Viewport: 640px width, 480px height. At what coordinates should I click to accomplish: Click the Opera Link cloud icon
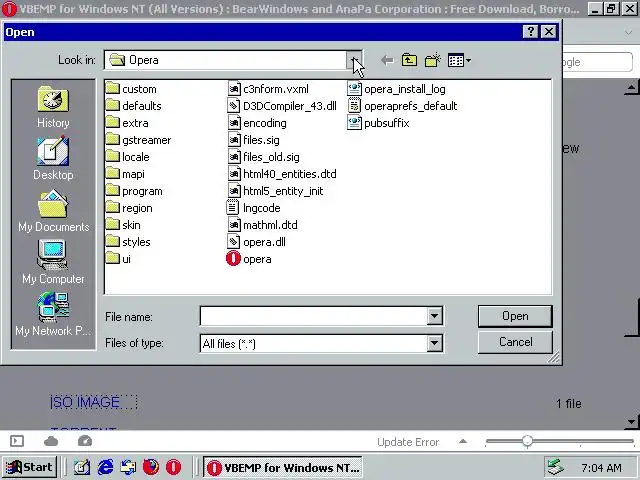click(x=51, y=441)
